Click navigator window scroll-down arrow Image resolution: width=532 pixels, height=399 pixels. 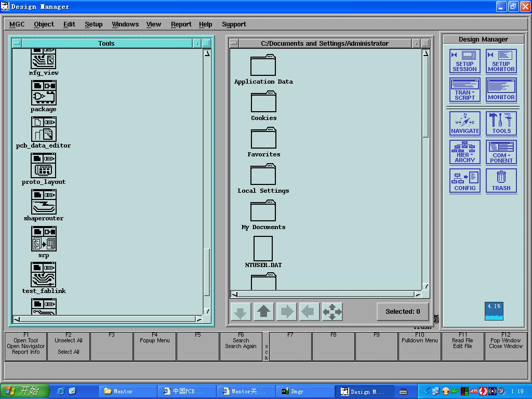[426, 286]
